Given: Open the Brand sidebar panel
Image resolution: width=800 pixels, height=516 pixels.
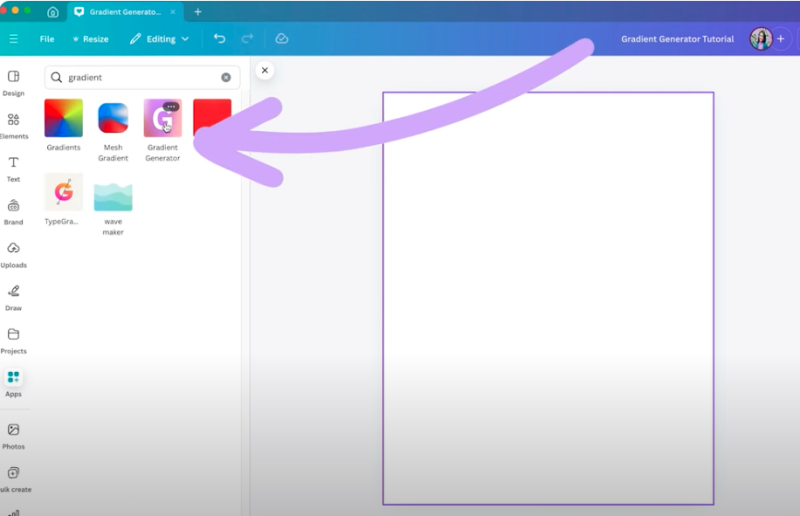Looking at the screenshot, I should click(13, 212).
